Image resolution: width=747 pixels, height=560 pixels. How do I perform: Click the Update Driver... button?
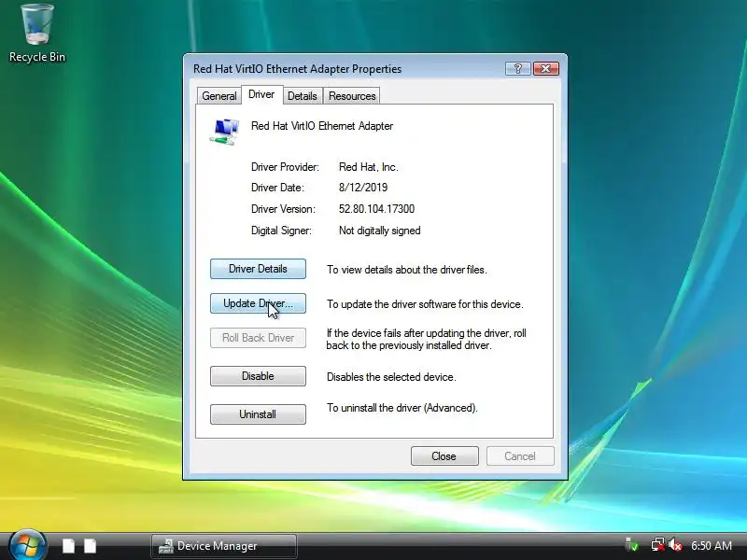[258, 303]
